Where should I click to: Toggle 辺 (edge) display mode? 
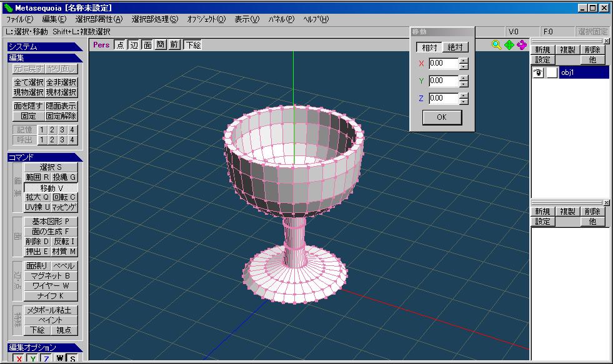coord(134,45)
